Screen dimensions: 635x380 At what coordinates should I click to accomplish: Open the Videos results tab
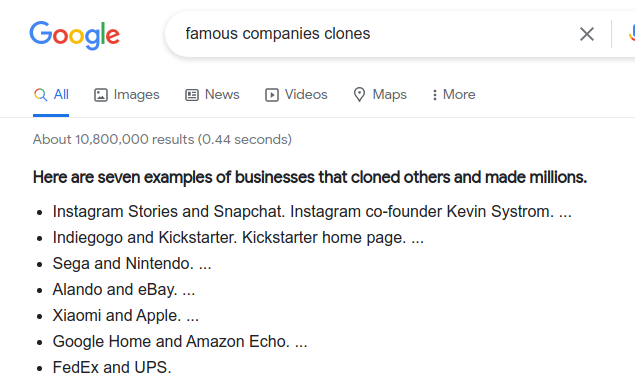(x=296, y=95)
